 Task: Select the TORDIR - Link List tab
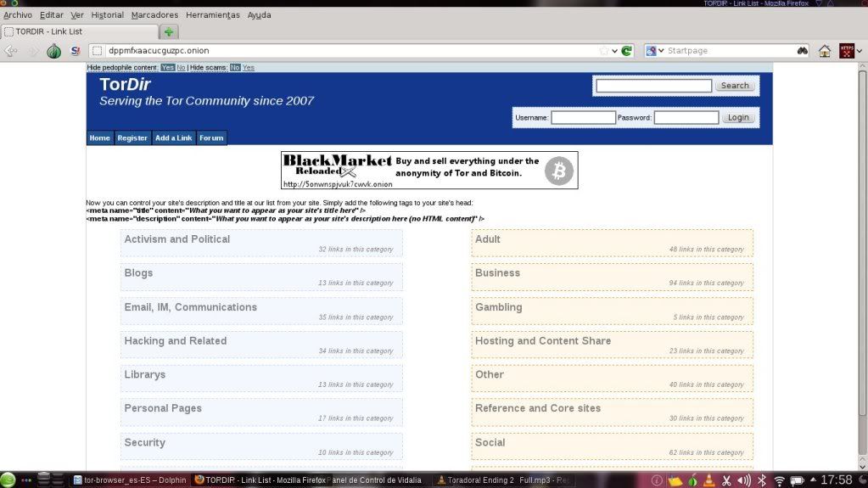(x=81, y=31)
